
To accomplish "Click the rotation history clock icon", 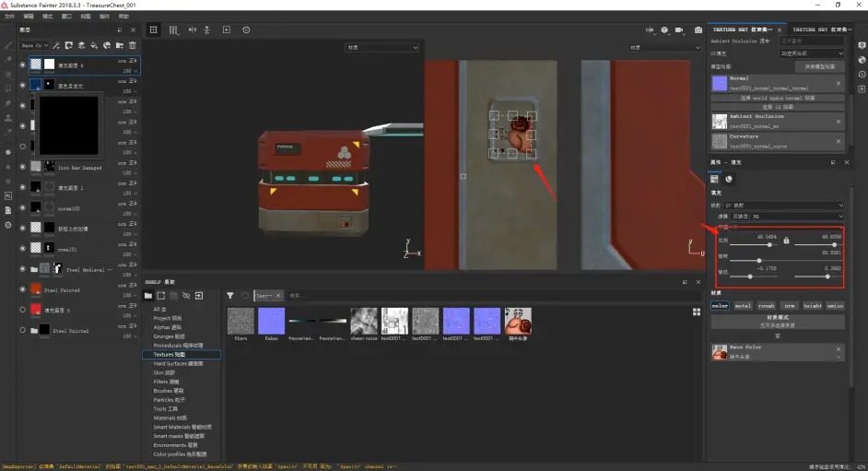I will [246, 29].
